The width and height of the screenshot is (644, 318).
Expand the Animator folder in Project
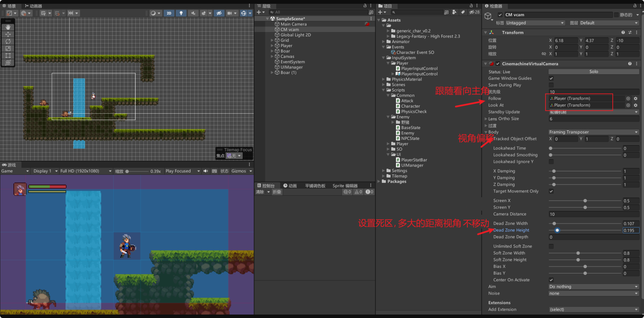[384, 42]
